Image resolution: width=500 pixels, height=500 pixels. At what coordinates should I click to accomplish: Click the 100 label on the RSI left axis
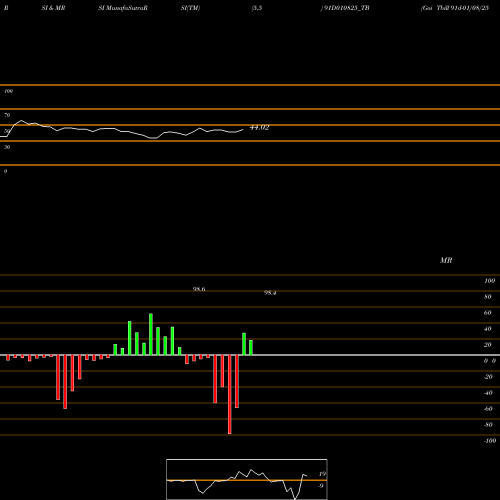[x=8, y=91]
